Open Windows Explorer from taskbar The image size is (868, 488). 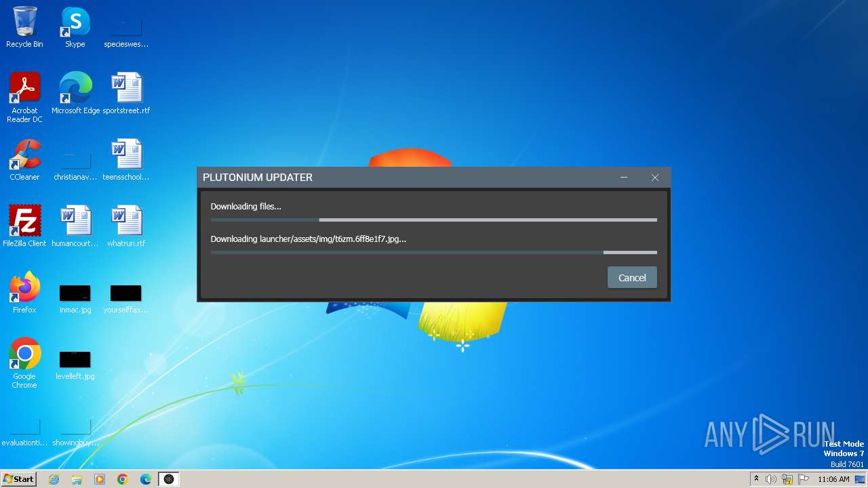click(x=77, y=479)
